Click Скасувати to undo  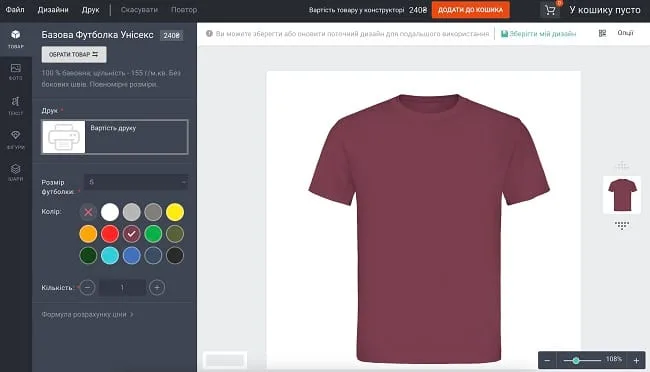(139, 10)
